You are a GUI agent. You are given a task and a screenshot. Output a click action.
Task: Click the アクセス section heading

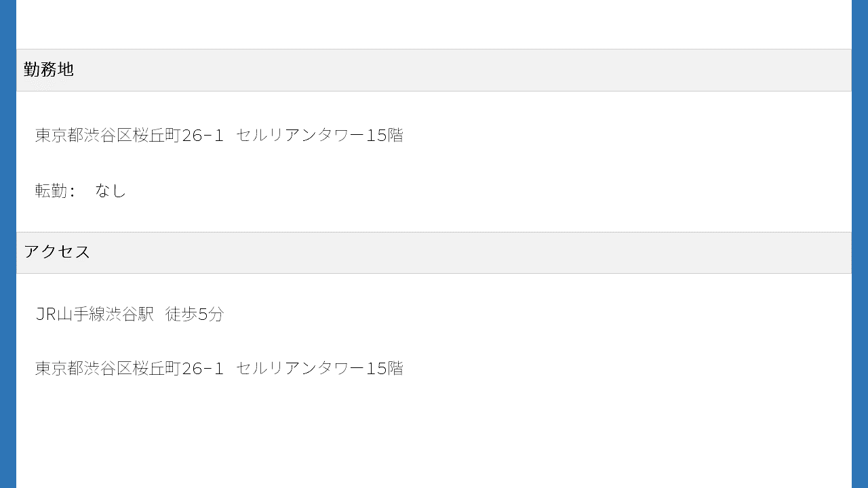pos(57,252)
